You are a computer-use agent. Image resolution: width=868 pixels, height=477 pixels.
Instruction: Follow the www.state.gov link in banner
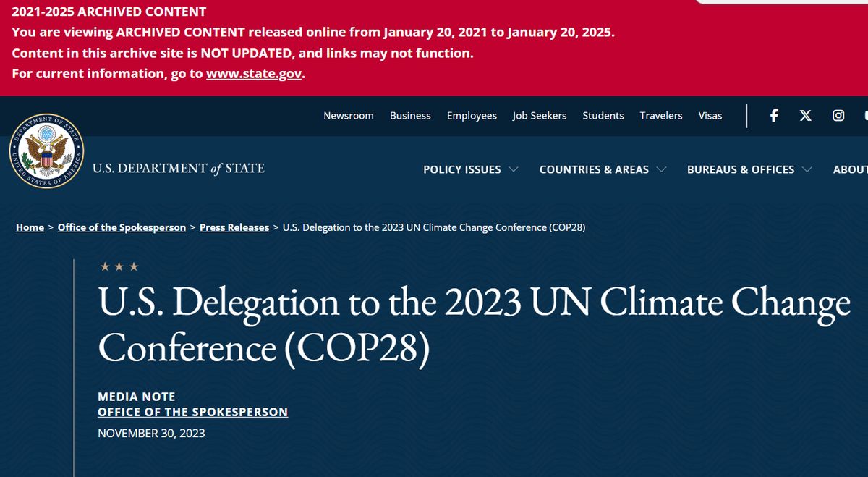(254, 74)
